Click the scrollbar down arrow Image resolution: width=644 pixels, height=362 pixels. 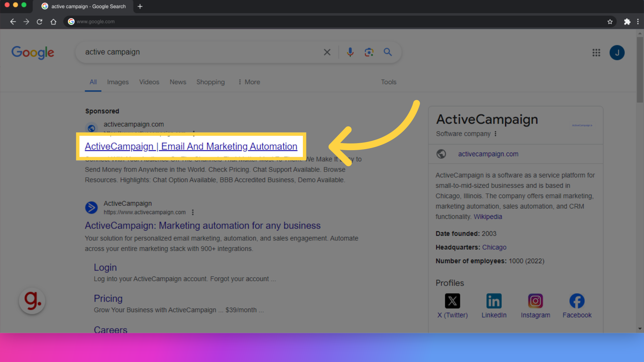click(640, 329)
